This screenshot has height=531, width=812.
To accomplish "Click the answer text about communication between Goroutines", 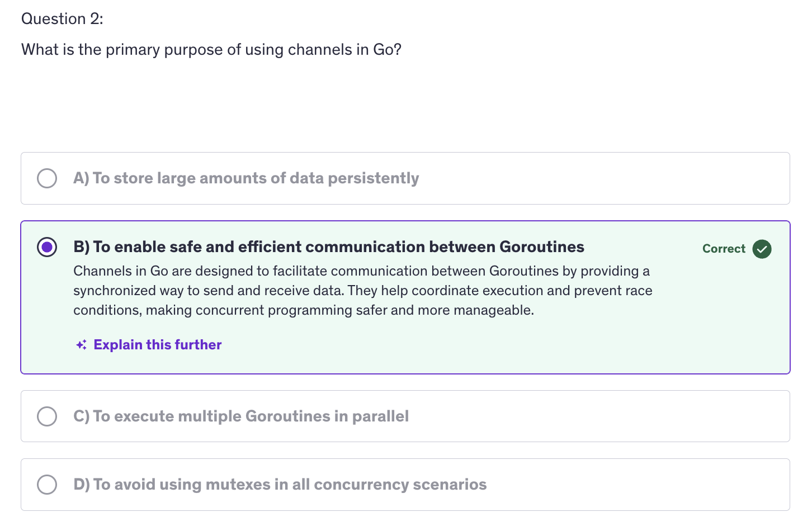I will pos(338,247).
